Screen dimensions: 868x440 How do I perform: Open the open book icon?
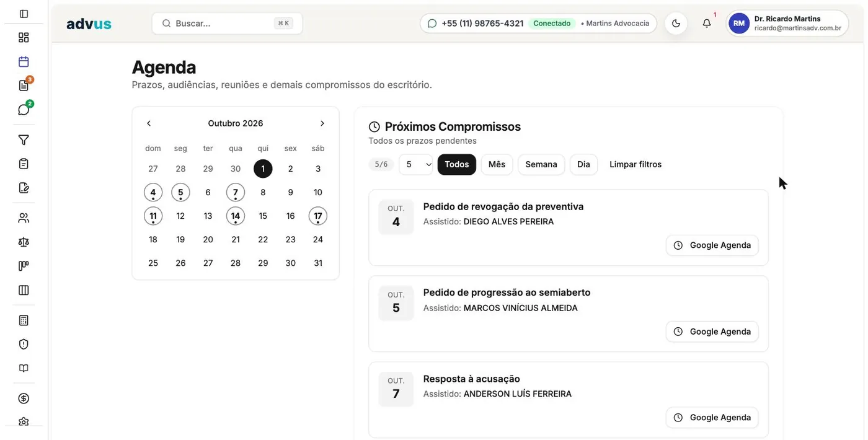click(x=24, y=368)
